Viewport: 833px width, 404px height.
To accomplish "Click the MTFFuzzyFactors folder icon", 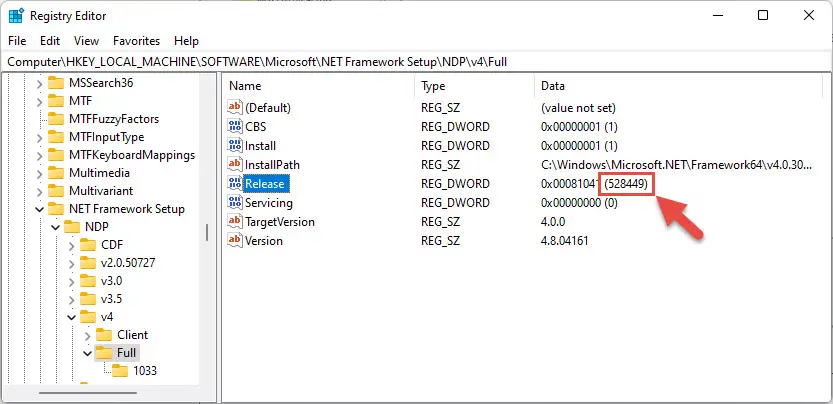I will point(56,119).
